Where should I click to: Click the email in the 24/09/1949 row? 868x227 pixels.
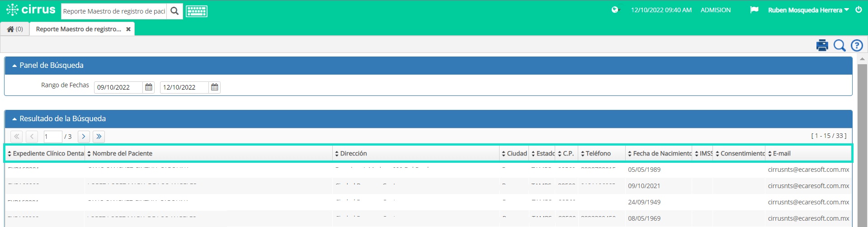click(x=808, y=203)
